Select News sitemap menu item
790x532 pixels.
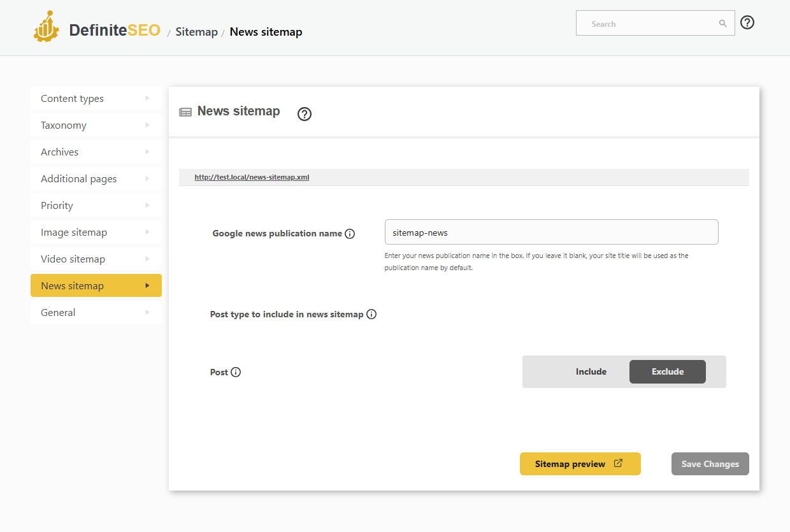[x=96, y=285]
